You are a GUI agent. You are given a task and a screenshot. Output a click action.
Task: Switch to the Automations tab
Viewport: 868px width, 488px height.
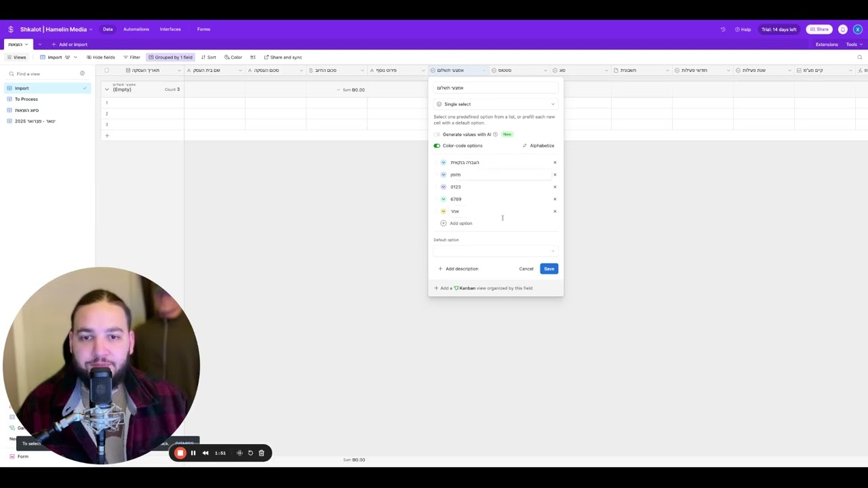[x=136, y=30]
